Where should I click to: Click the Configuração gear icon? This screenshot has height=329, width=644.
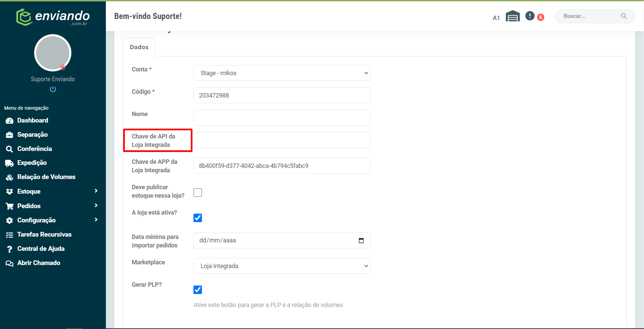[9, 220]
